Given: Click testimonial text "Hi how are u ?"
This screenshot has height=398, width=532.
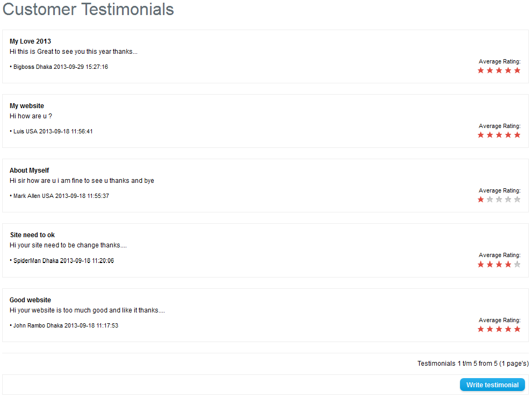Looking at the screenshot, I should pos(31,116).
